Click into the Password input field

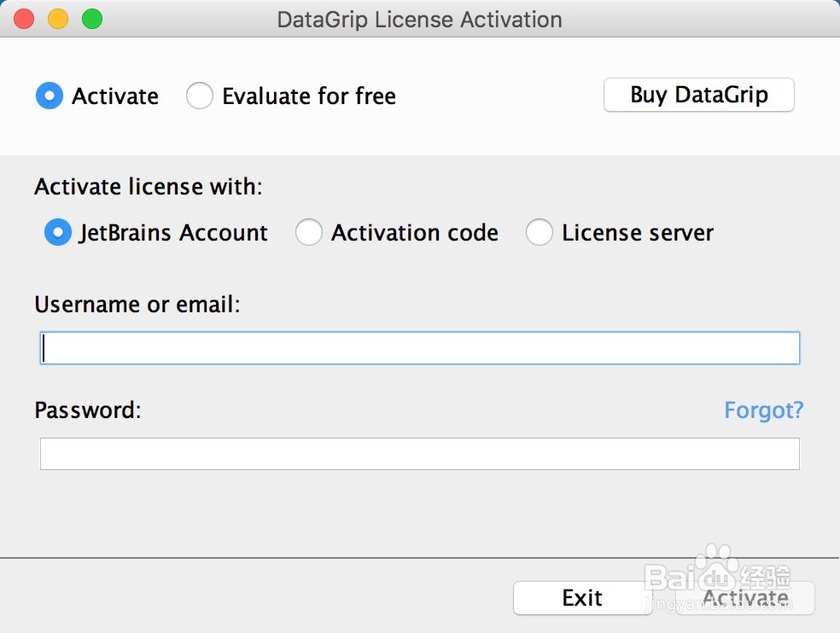419,454
